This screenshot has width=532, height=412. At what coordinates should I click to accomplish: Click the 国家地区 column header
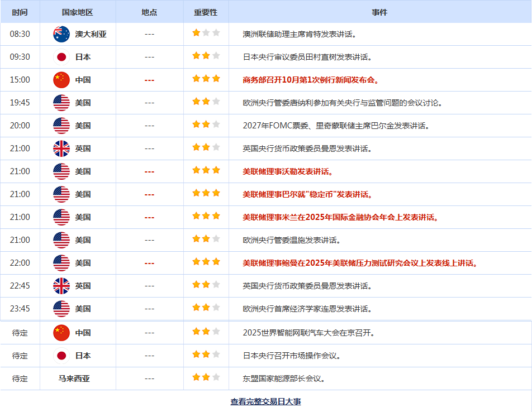[78, 12]
